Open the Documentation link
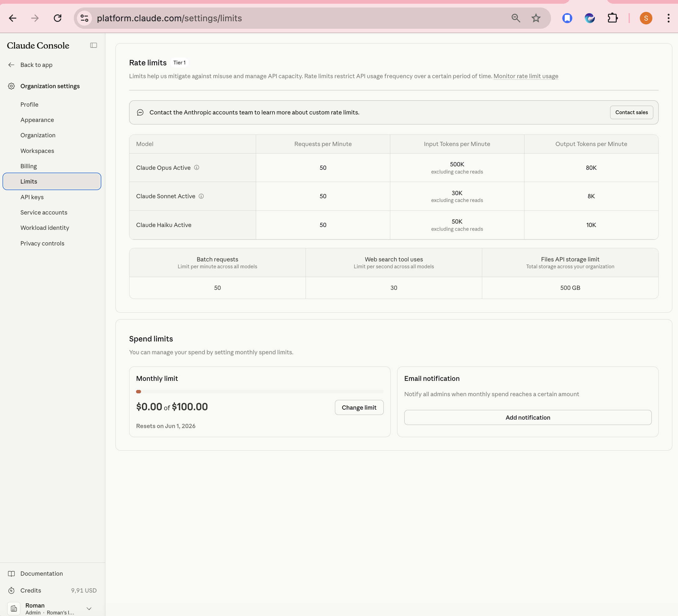678x616 pixels. coord(41,574)
